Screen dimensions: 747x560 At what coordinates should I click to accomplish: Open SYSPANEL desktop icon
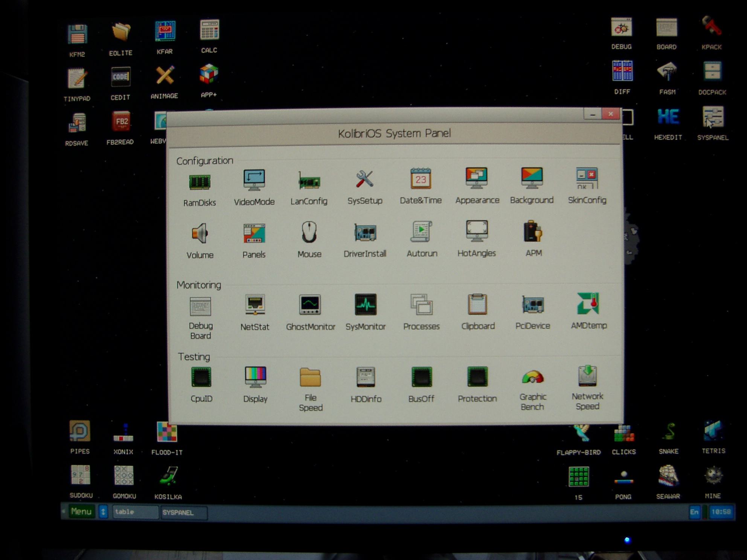pos(713,117)
